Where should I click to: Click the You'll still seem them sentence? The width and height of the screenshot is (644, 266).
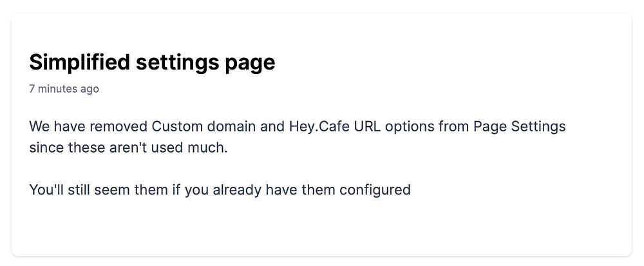(220, 190)
